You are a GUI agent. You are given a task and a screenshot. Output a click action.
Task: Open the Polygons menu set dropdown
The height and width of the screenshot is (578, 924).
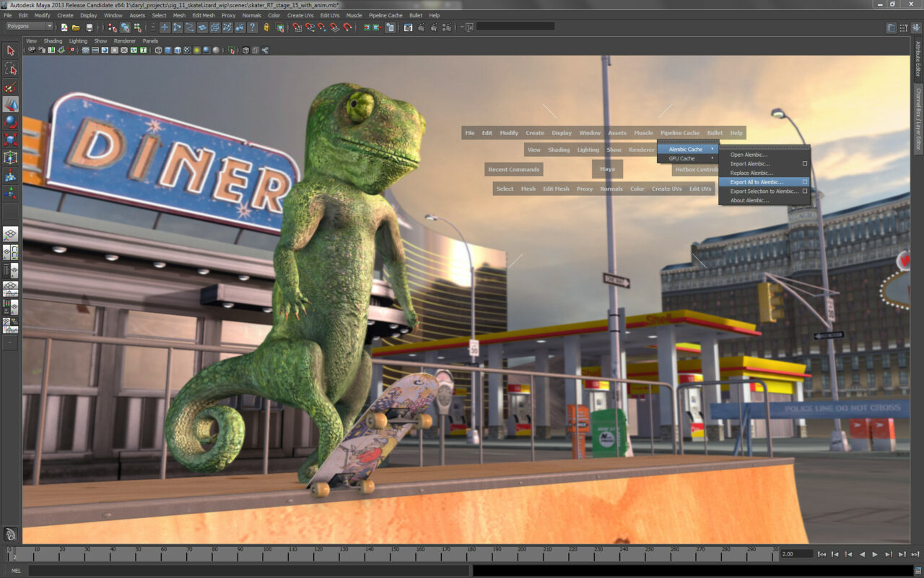pyautogui.click(x=30, y=27)
